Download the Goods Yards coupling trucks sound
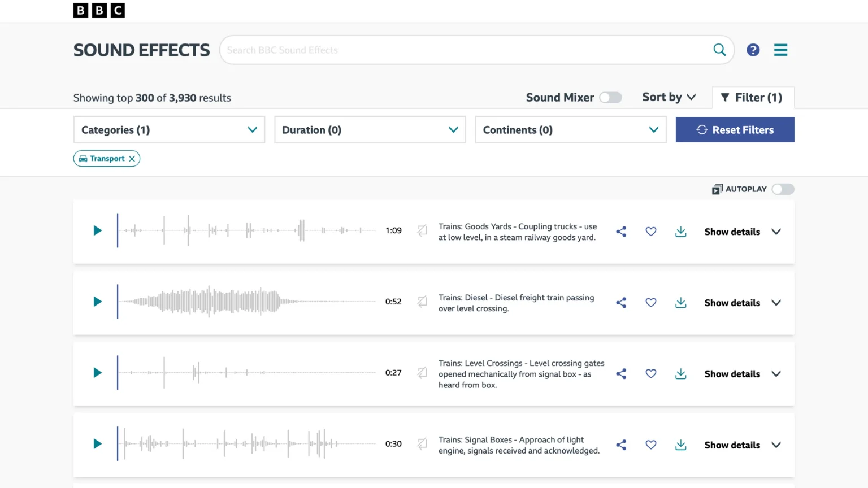 (x=681, y=232)
